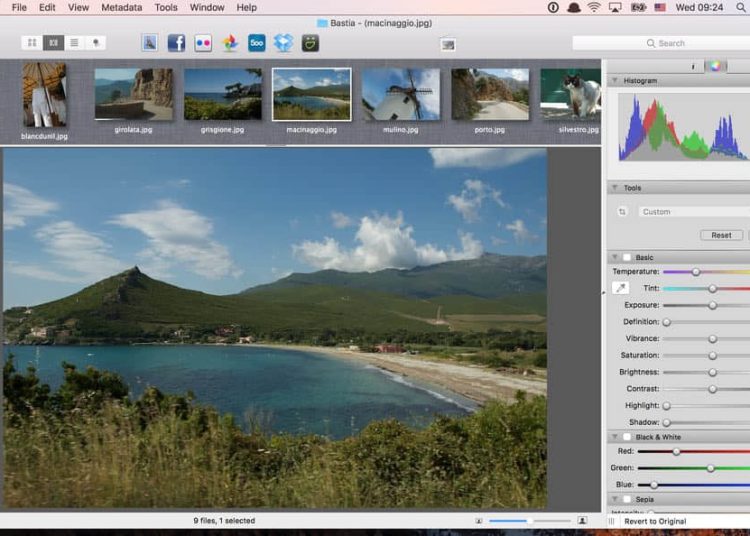Click the Flickr upload icon

(203, 43)
